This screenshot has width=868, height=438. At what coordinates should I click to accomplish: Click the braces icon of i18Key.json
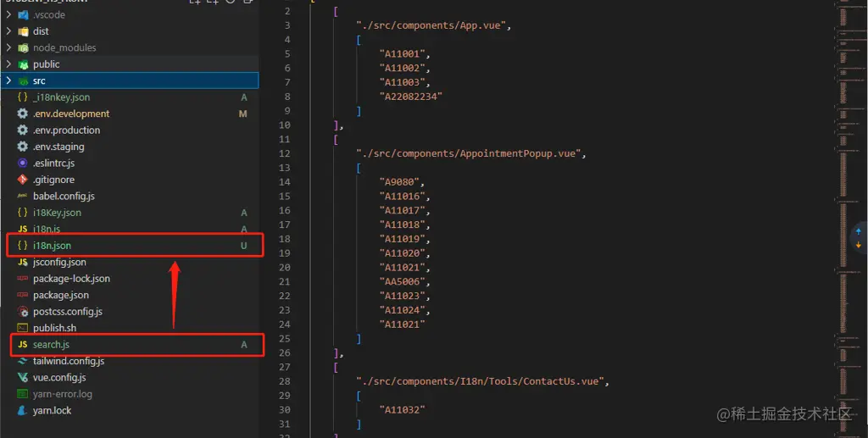23,213
